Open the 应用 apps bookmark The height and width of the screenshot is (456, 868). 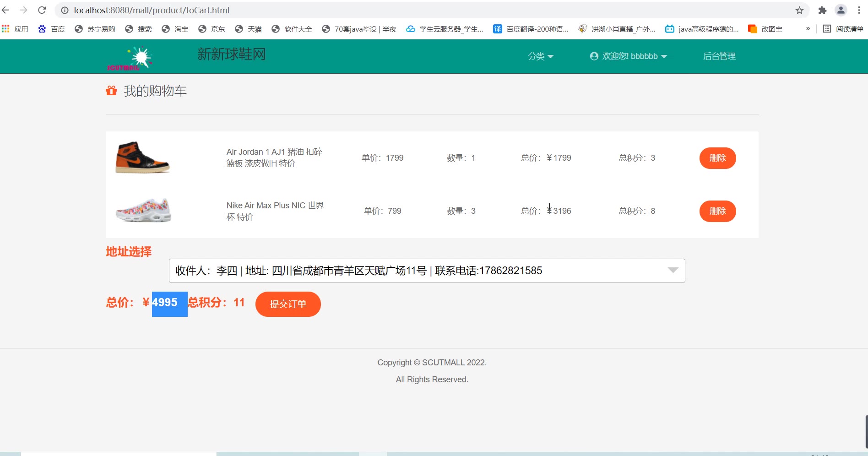[15, 29]
